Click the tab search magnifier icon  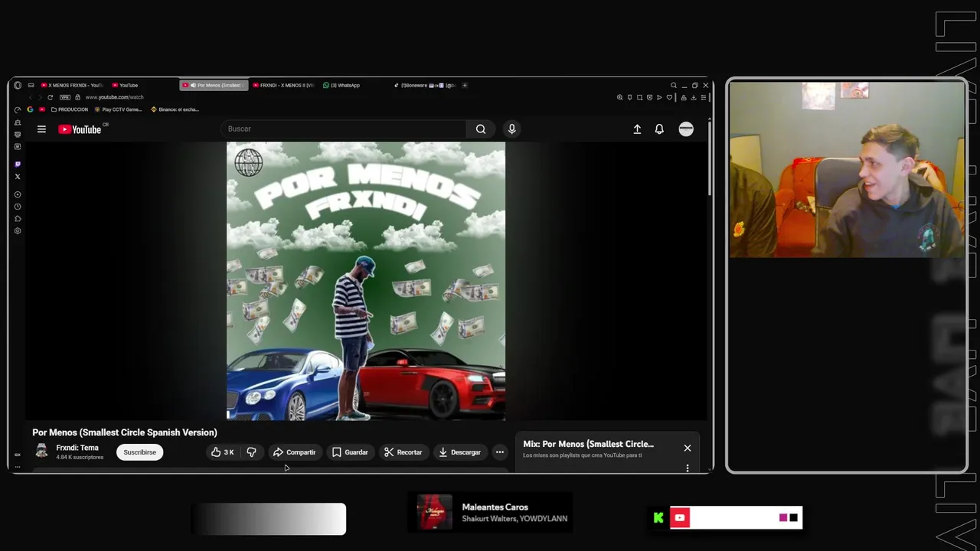pos(674,85)
